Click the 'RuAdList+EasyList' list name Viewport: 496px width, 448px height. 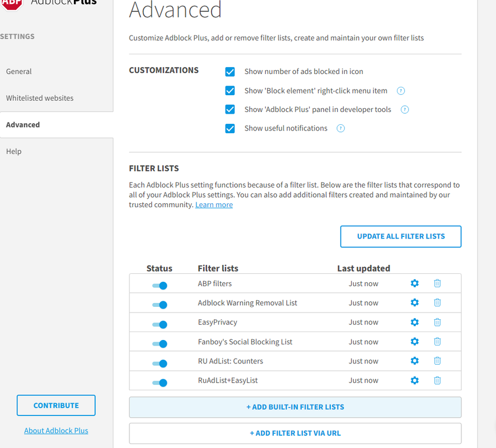228,380
